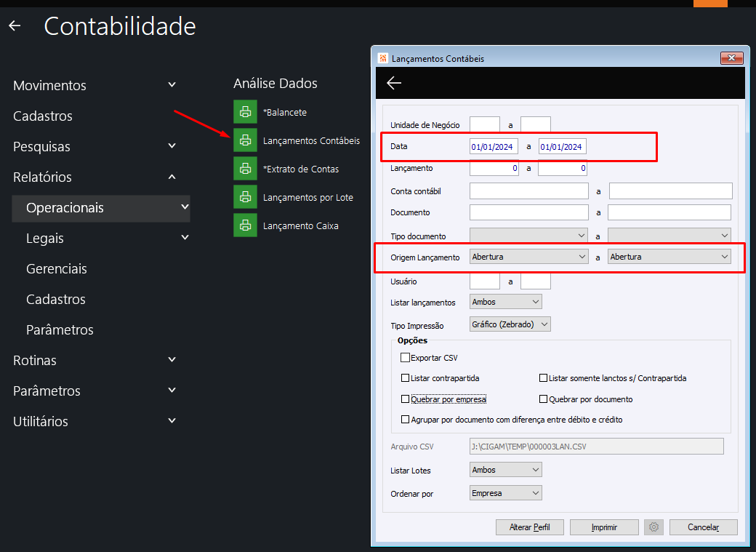Screen dimensions: 756x552
Task: Click the Balancete print icon
Action: point(245,112)
